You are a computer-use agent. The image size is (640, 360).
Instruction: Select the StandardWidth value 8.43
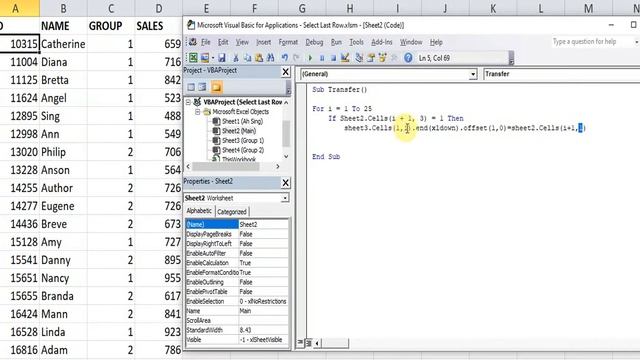click(x=263, y=330)
